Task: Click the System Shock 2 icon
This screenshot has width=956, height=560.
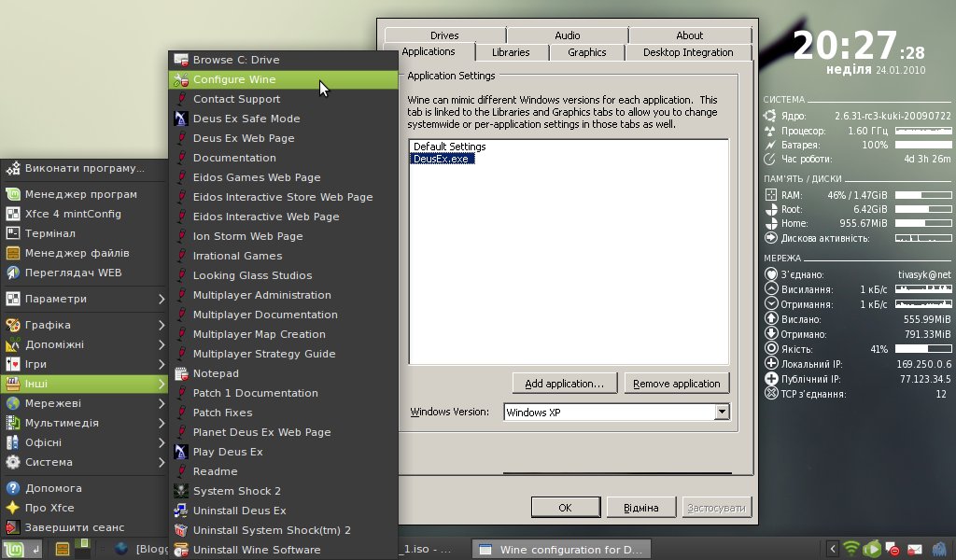Action: (181, 491)
